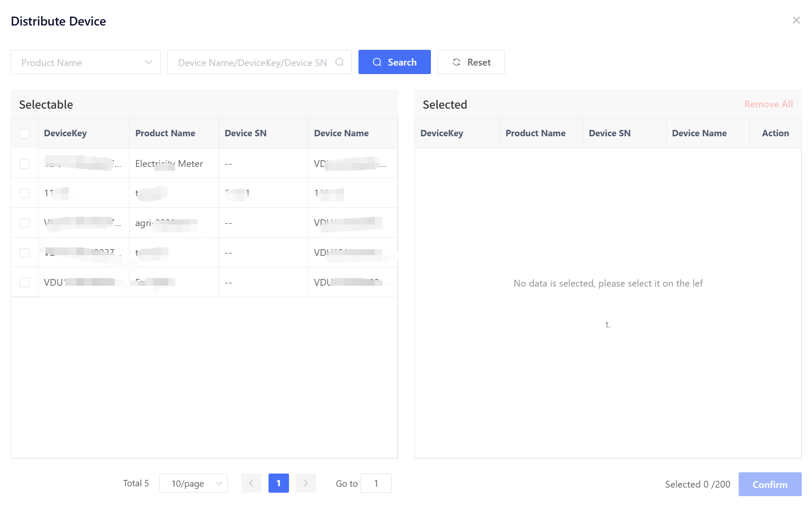Check the fourth device row checkbox
This screenshot has width=812, height=514.
(x=25, y=253)
